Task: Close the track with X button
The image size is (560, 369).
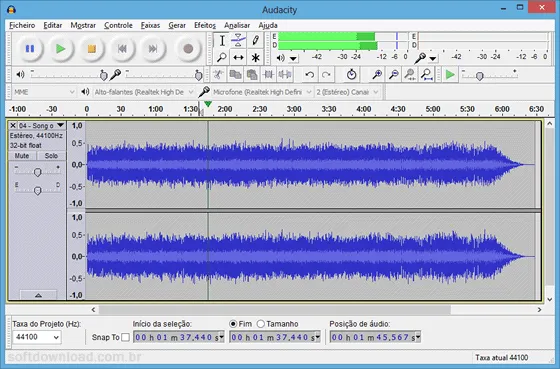Action: tap(13, 125)
